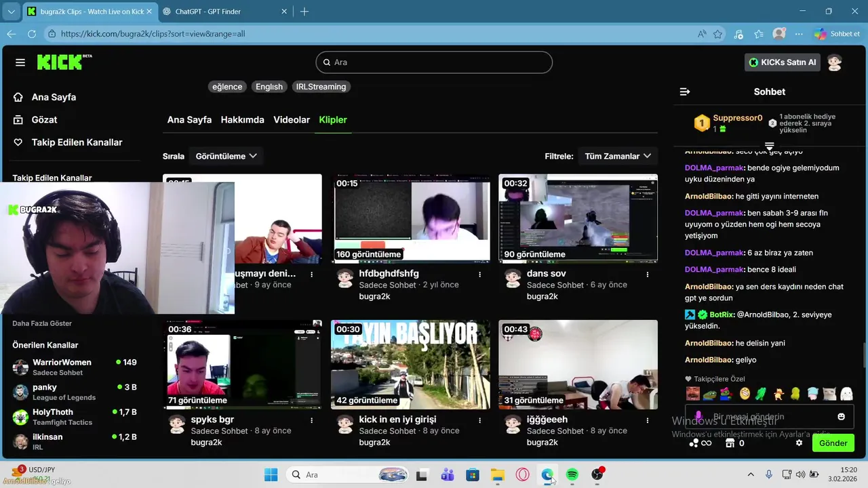Open ilkinsan recommended channel
868x488 pixels.
tap(75, 442)
